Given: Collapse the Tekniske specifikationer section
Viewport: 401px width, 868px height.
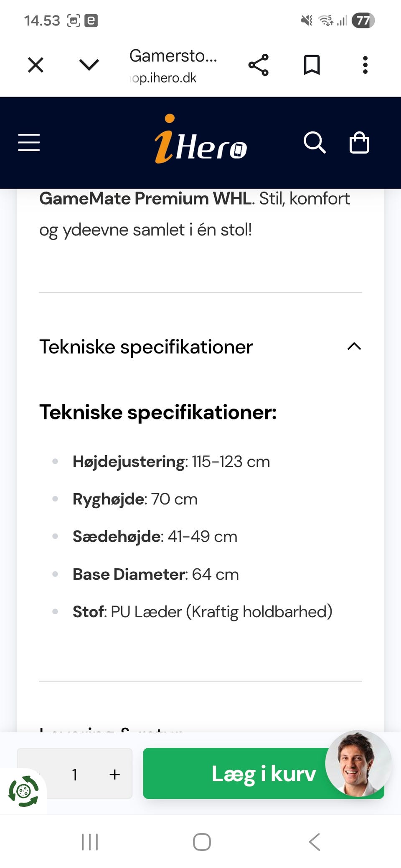Looking at the screenshot, I should point(353,347).
